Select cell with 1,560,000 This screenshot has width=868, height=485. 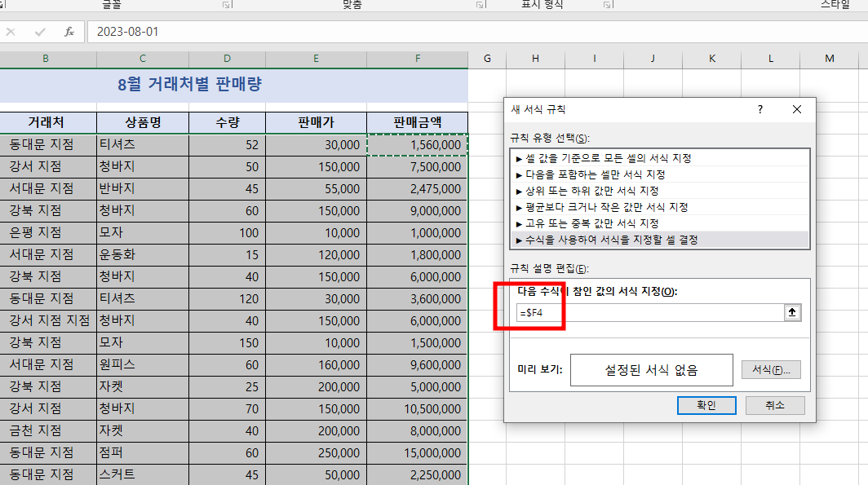click(x=418, y=145)
